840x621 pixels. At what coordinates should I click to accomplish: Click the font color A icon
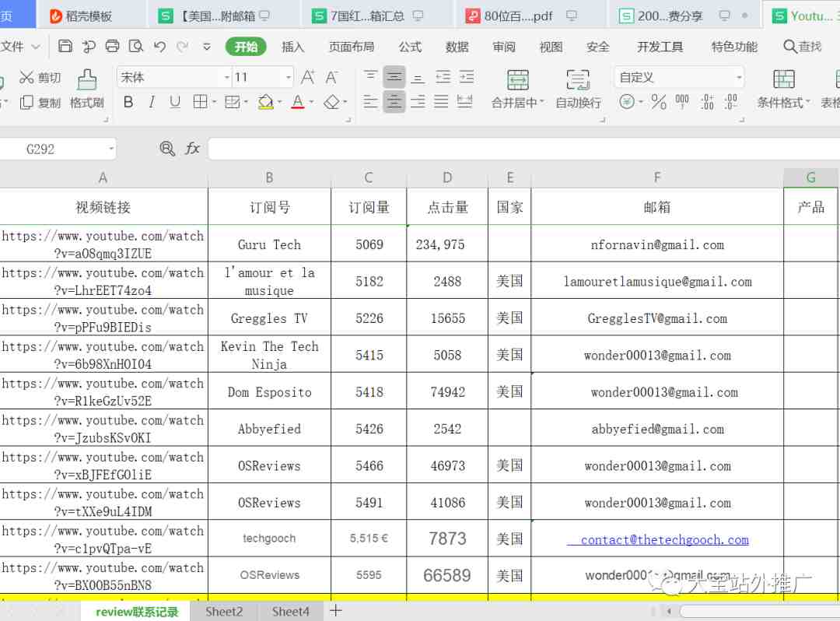[298, 101]
